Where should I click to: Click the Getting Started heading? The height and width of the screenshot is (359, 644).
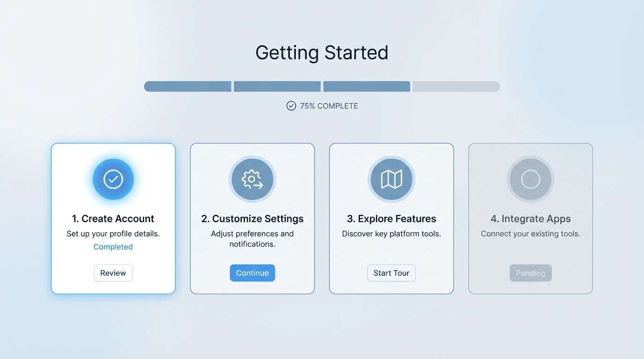(322, 52)
